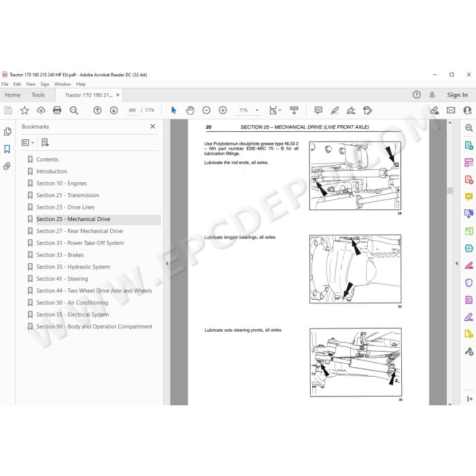Send file by email envelope icon
476x476 pixels.
click(x=451, y=110)
